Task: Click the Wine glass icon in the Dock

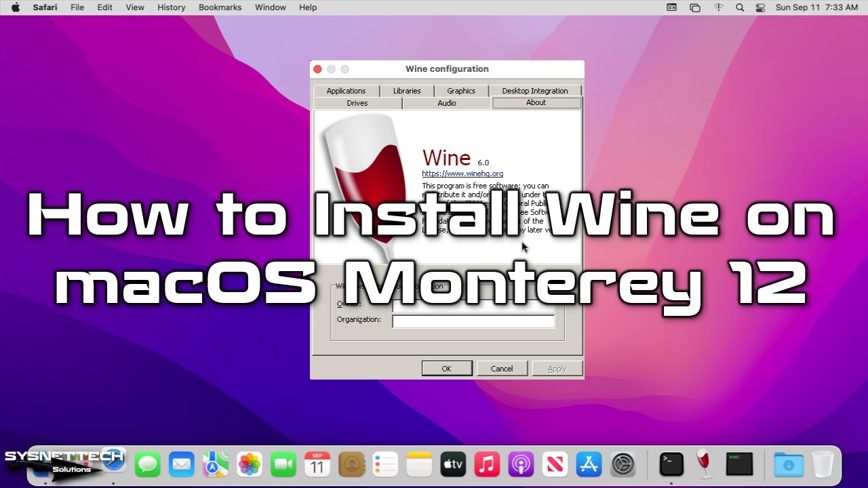Action: [705, 464]
